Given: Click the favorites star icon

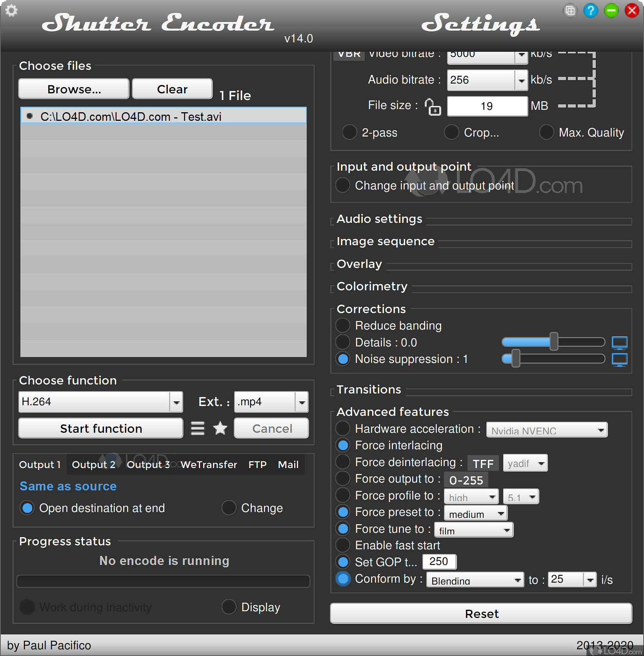Looking at the screenshot, I should click(x=220, y=428).
